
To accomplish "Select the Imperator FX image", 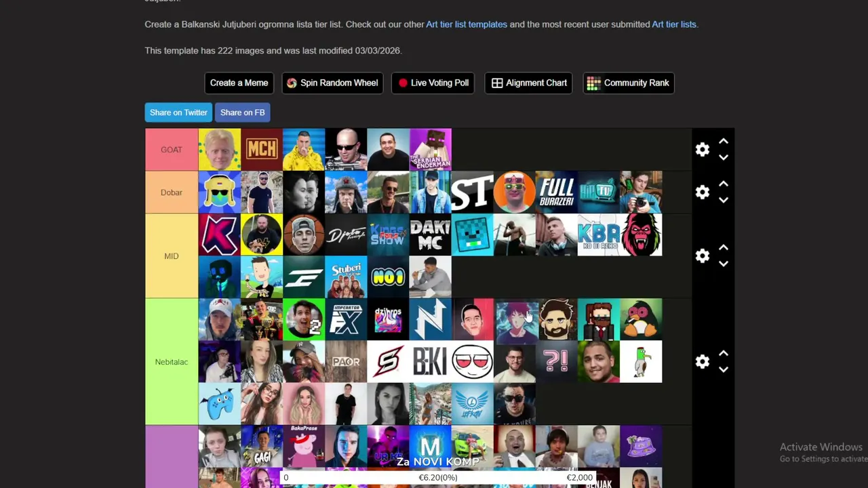I will (x=346, y=320).
